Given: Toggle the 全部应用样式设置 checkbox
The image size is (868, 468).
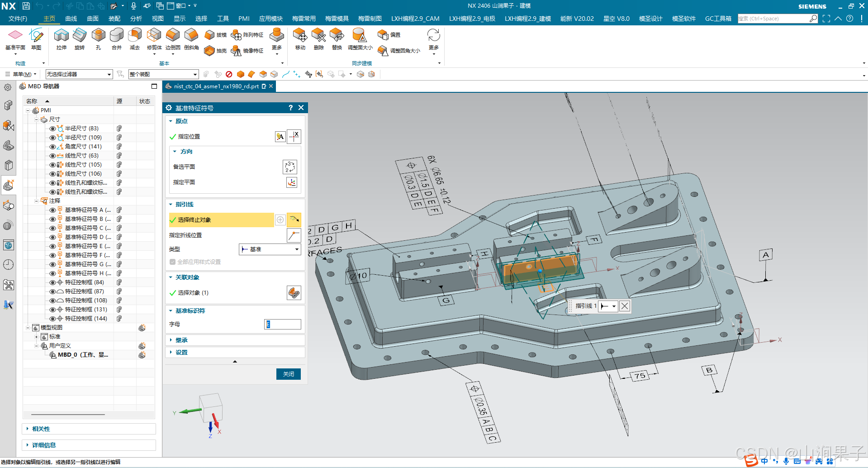Looking at the screenshot, I should 172,262.
